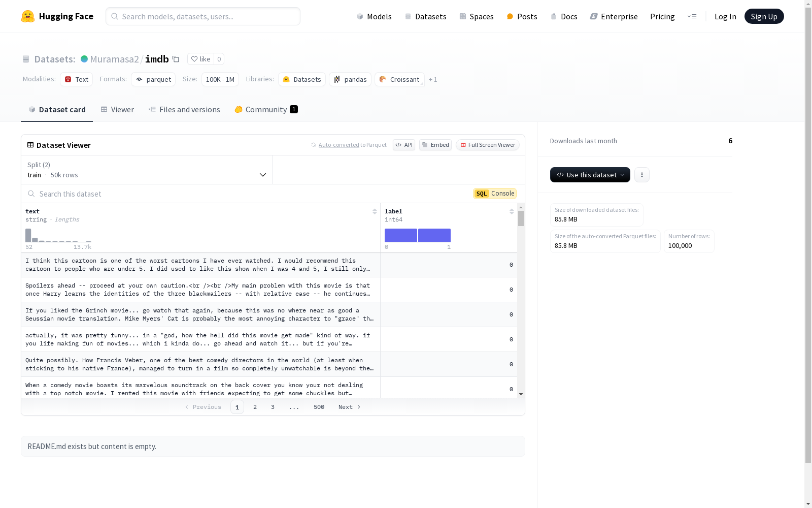The image size is (812, 508).
Task: Open Enterprise in the top navigation
Action: [x=614, y=16]
